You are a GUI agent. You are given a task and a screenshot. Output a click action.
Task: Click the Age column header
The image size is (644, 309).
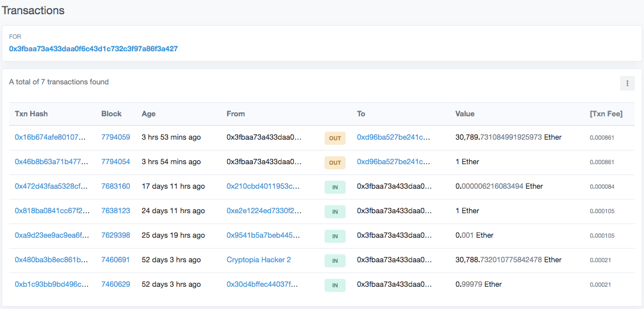tap(149, 114)
